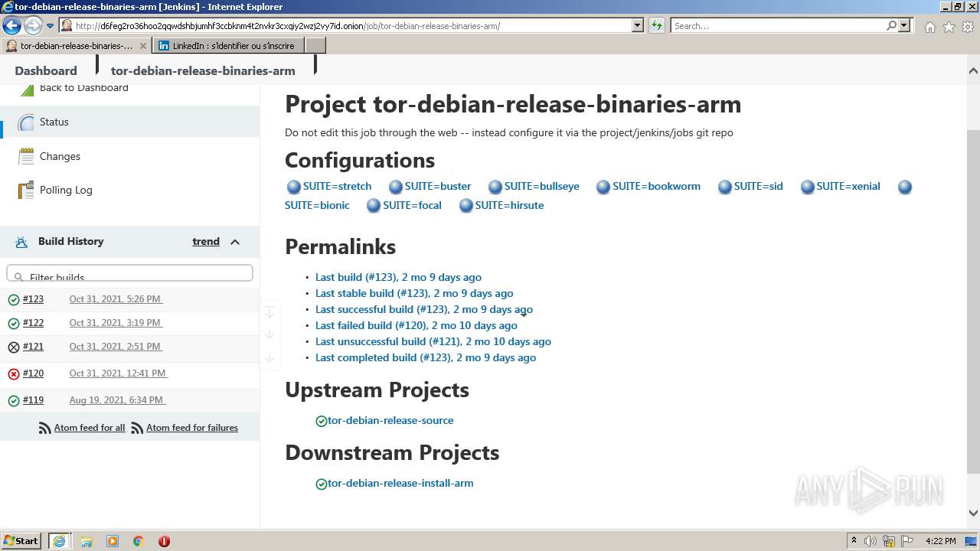Click the blue ball beside SUITE=bookworm

(603, 187)
